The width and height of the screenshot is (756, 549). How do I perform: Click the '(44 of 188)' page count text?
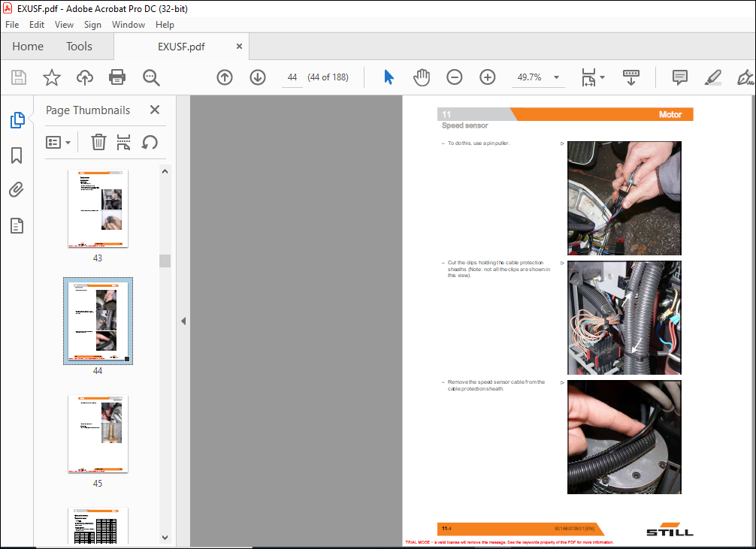click(328, 77)
